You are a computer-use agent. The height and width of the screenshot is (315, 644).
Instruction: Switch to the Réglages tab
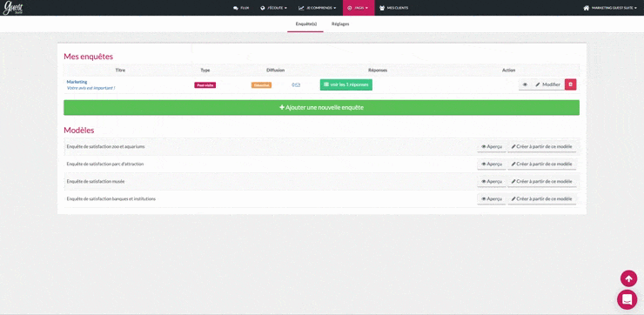(x=340, y=24)
